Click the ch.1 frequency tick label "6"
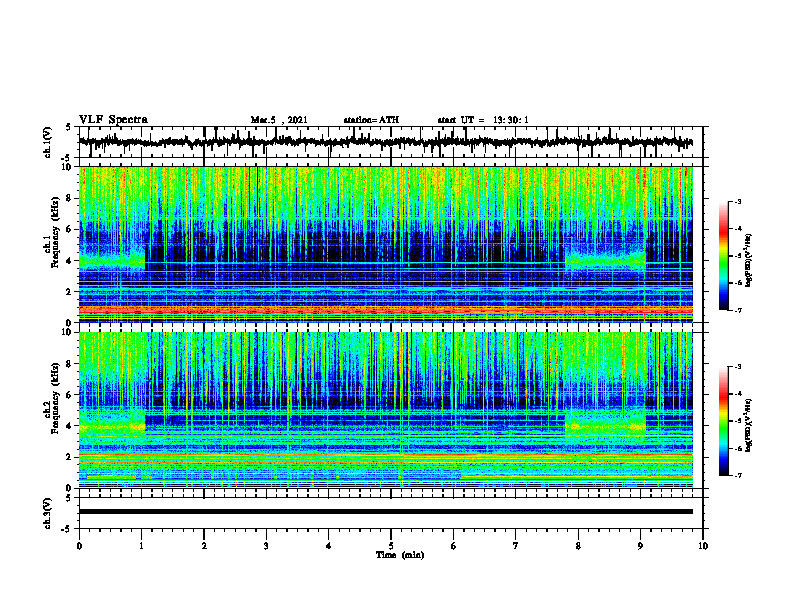The image size is (792, 612). [69, 229]
